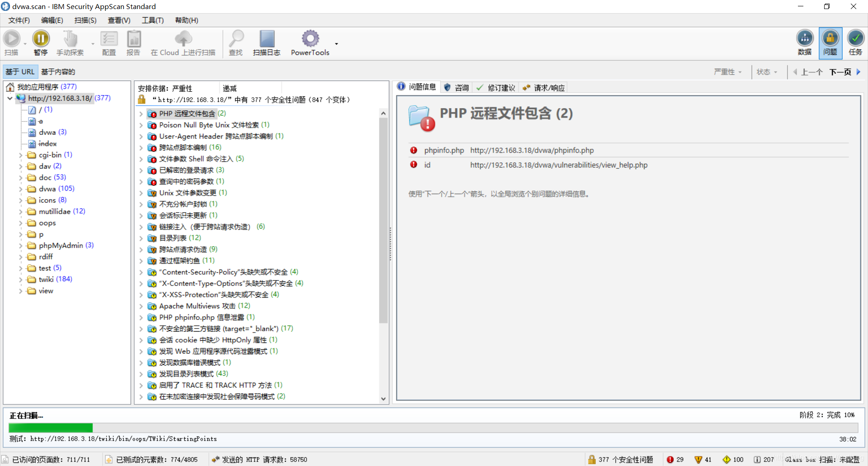Click the issue list scroll down arrow
Image resolution: width=868 pixels, height=466 pixels.
click(x=383, y=399)
